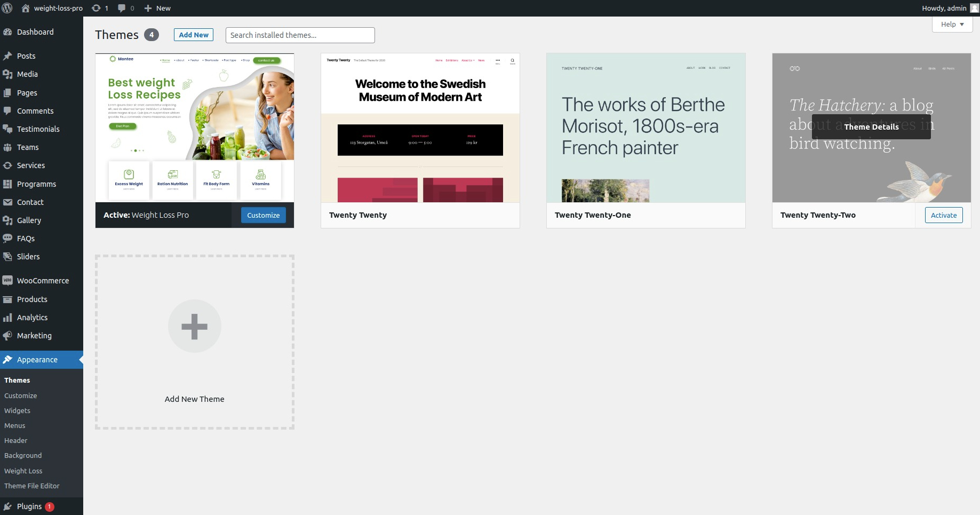Click the Programms label in sidebar
Viewport: 980px width, 515px height.
click(36, 184)
